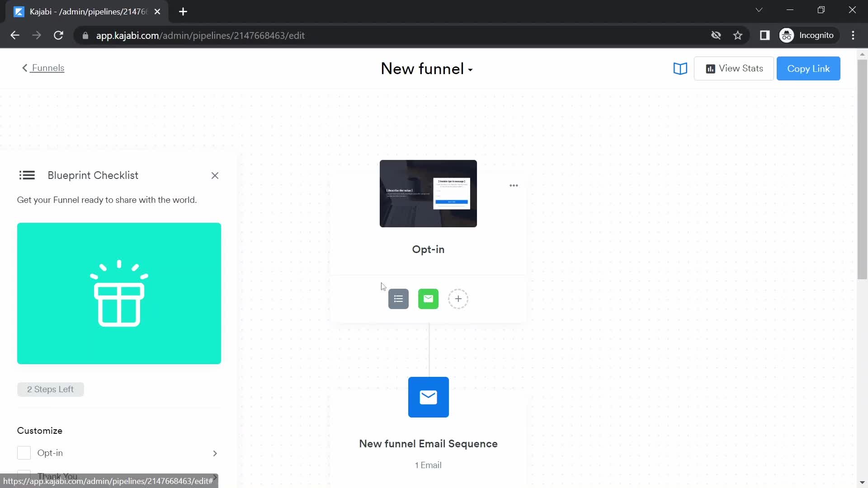This screenshot has width=868, height=488.
Task: Toggle the Thank You checkbox in Customize
Action: (24, 475)
